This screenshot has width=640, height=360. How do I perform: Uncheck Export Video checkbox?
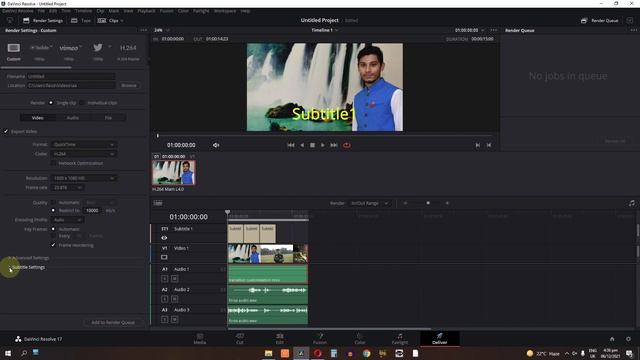6,131
